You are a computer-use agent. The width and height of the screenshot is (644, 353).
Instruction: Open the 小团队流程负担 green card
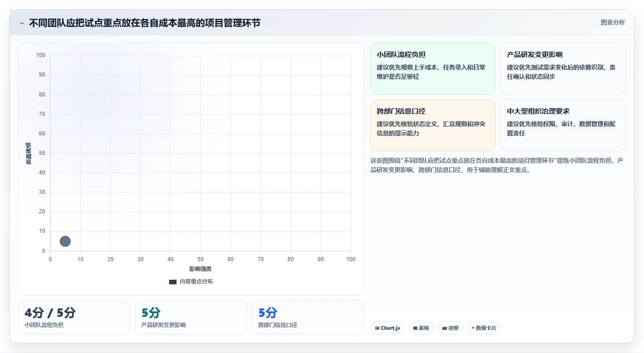click(x=433, y=69)
